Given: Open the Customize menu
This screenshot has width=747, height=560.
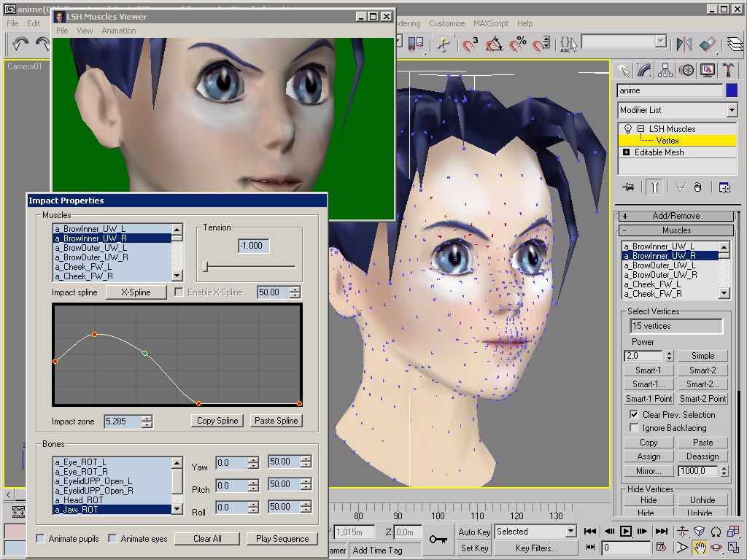Looking at the screenshot, I should 447,23.
